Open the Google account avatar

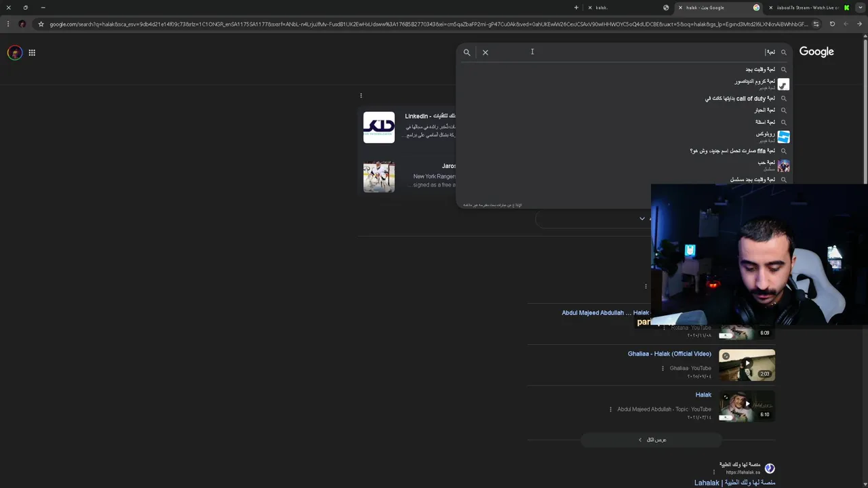coord(14,52)
